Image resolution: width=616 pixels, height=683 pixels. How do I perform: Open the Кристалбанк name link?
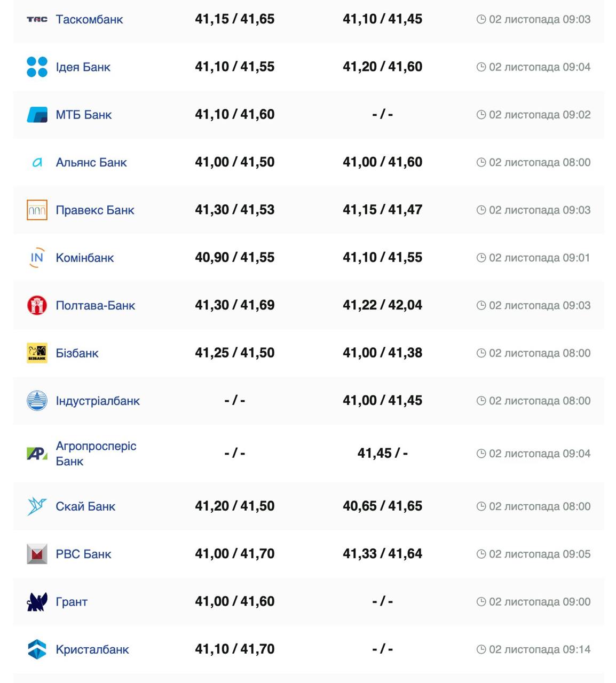pyautogui.click(x=92, y=649)
